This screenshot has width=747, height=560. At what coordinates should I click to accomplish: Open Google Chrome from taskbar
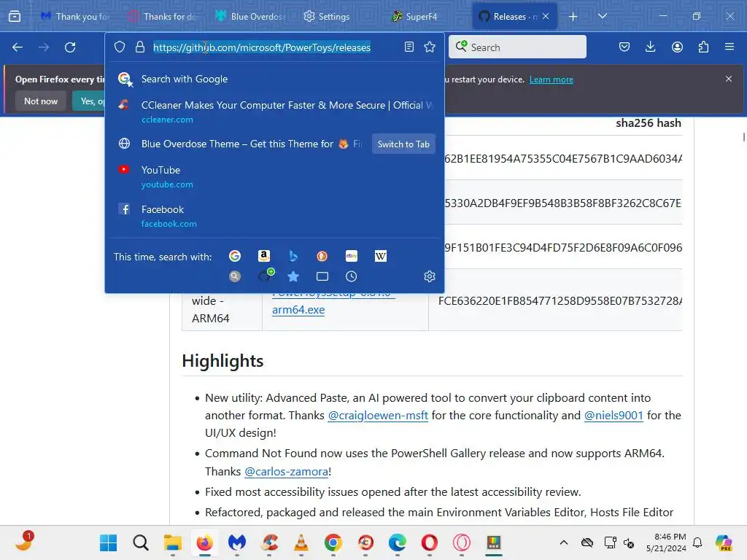(x=333, y=542)
